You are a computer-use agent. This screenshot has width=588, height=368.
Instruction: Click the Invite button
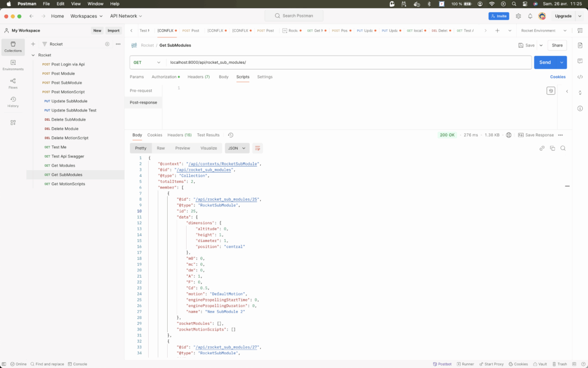pos(499,16)
